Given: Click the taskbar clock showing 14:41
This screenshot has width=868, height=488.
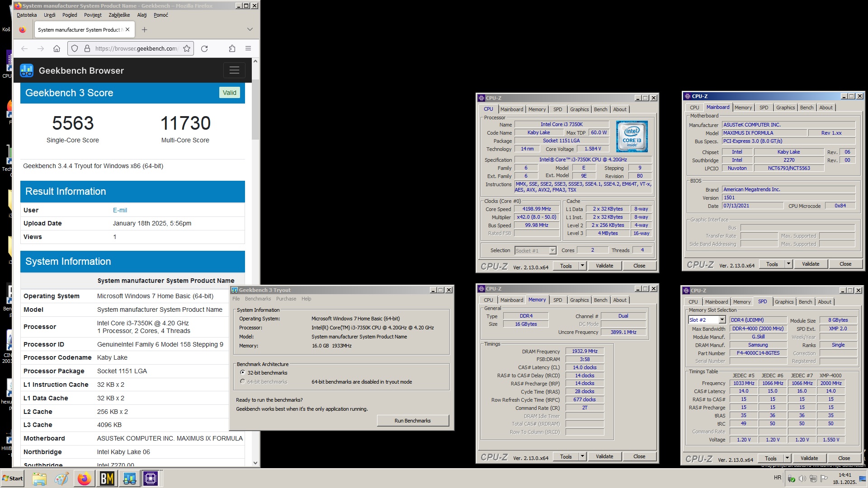Looking at the screenshot, I should [x=844, y=479].
